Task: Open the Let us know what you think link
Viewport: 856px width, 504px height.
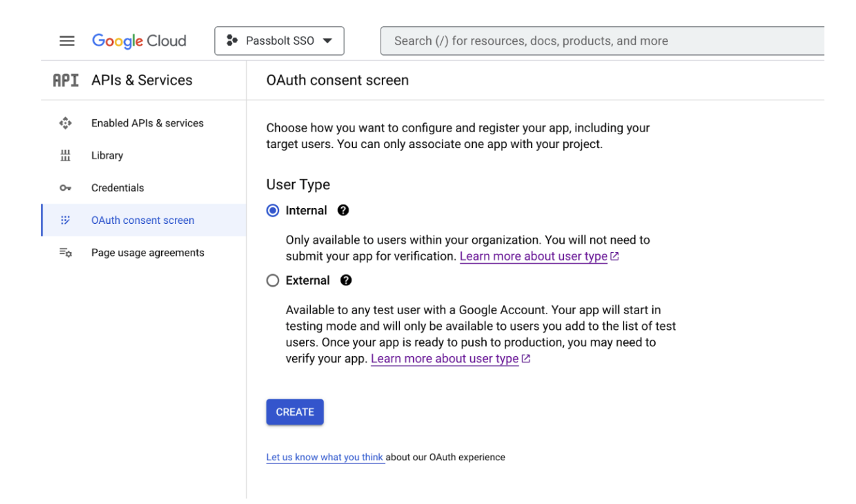Action: click(325, 458)
